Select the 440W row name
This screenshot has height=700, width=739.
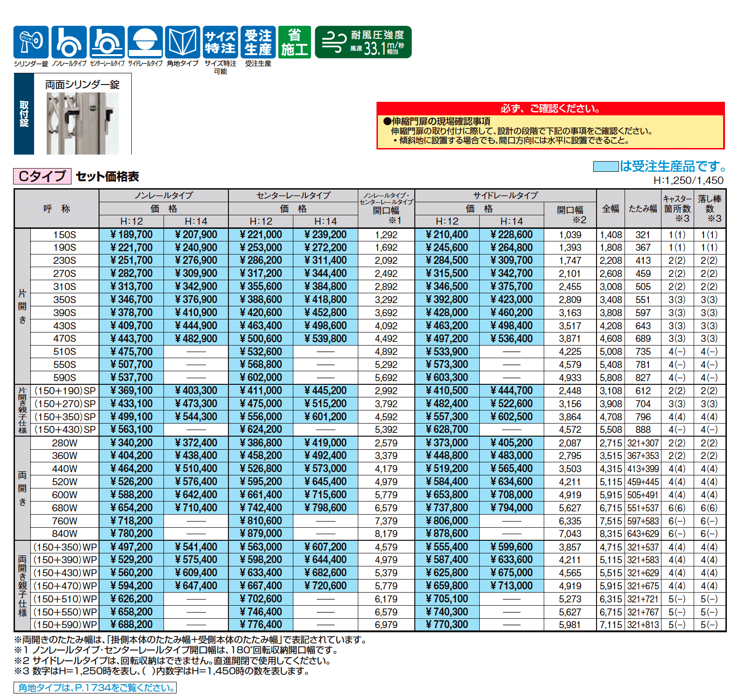(x=64, y=469)
